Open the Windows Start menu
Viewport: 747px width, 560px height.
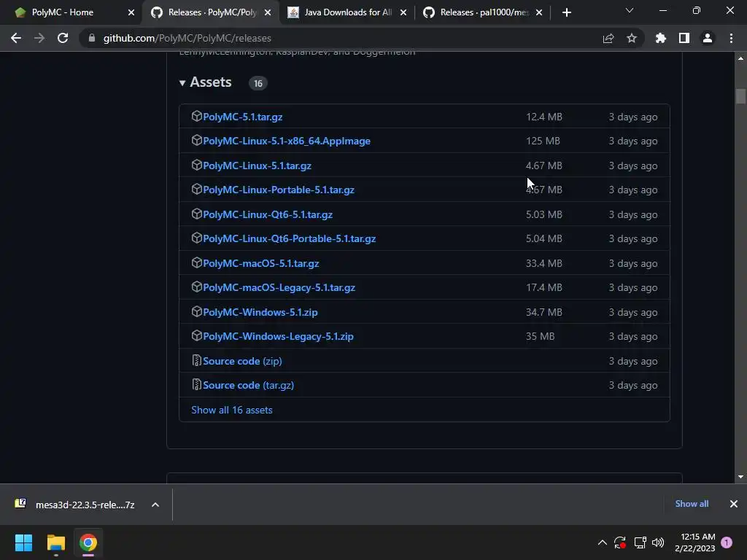tap(24, 542)
